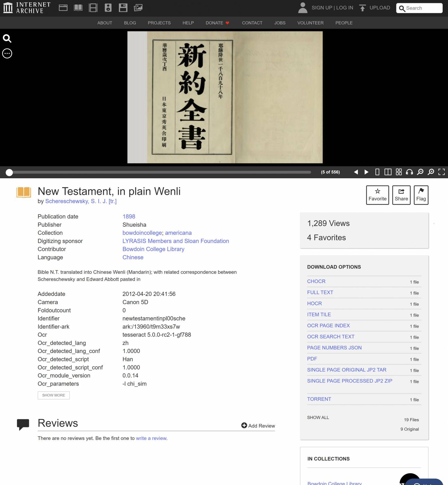The width and height of the screenshot is (448, 485).
Task: Open the JOBS menu item
Action: tap(280, 23)
